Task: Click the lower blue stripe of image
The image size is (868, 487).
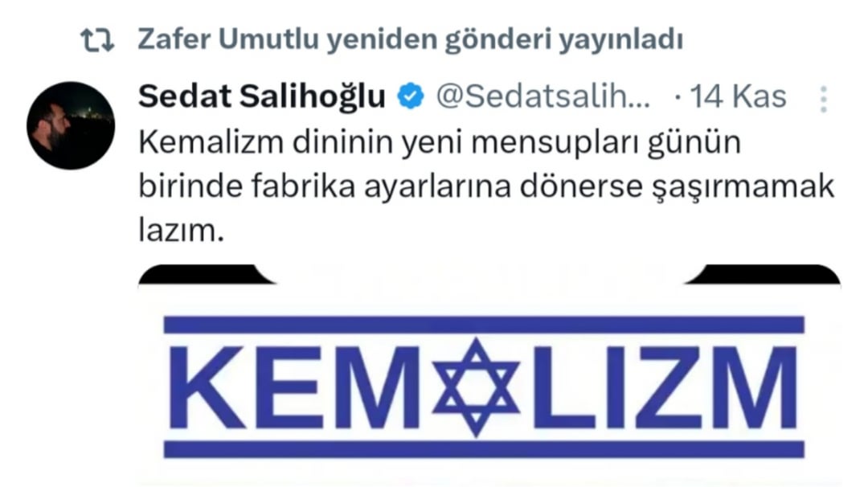Action: click(x=484, y=449)
